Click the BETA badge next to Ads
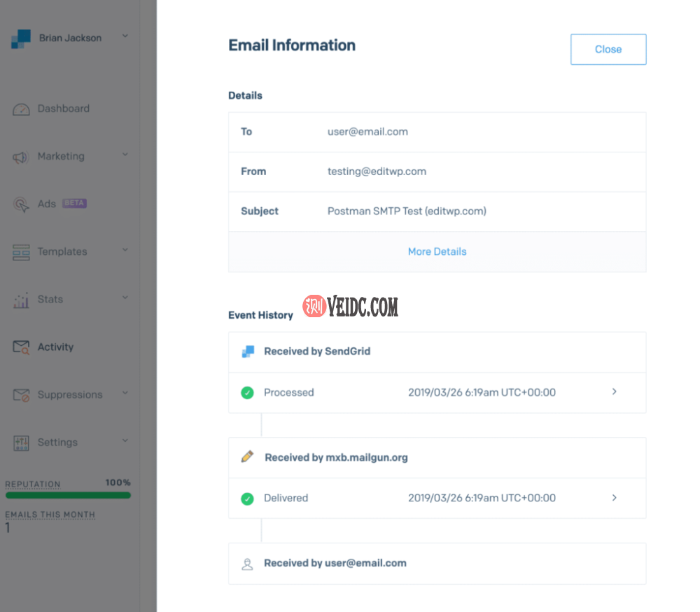 coord(74,203)
